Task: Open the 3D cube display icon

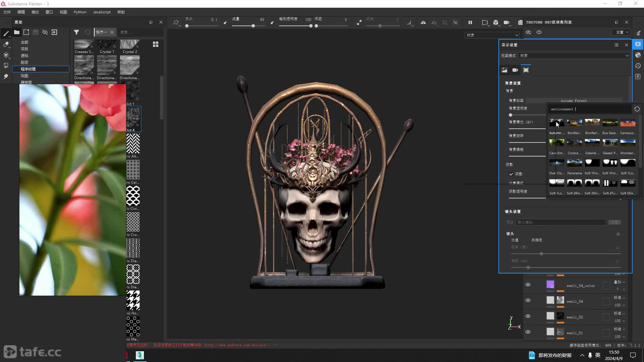Action: click(496, 22)
